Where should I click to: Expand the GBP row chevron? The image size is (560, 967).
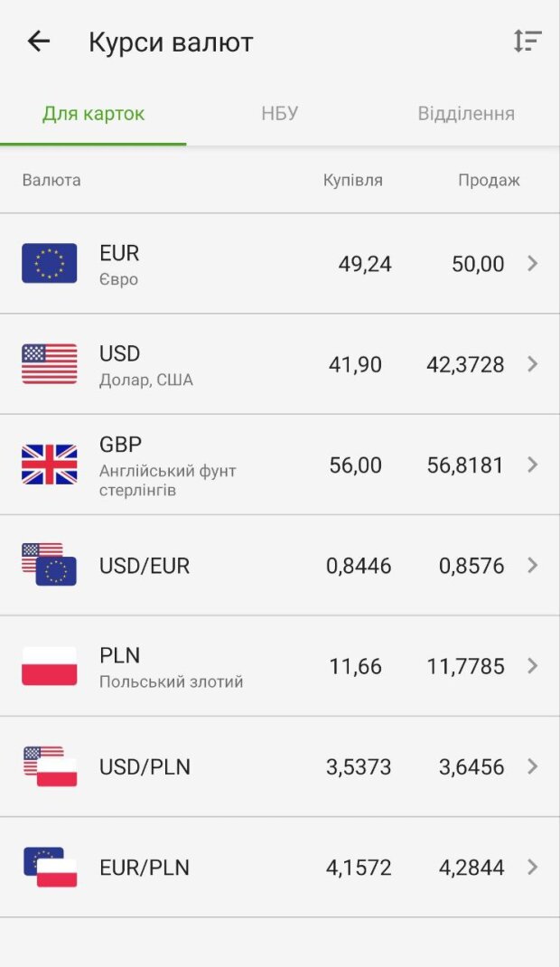tap(533, 465)
